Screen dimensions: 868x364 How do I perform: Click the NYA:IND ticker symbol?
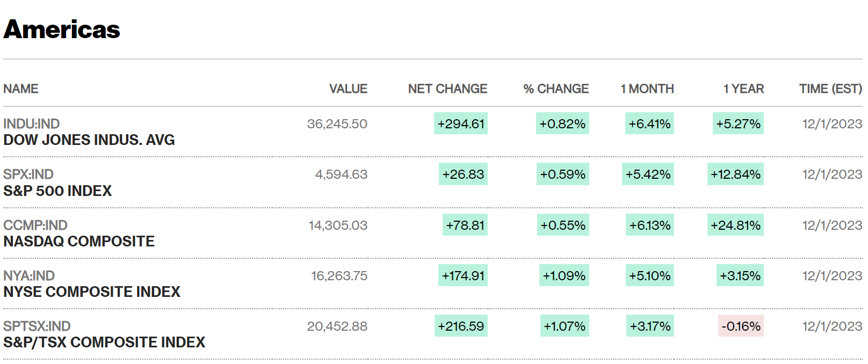pos(29,276)
